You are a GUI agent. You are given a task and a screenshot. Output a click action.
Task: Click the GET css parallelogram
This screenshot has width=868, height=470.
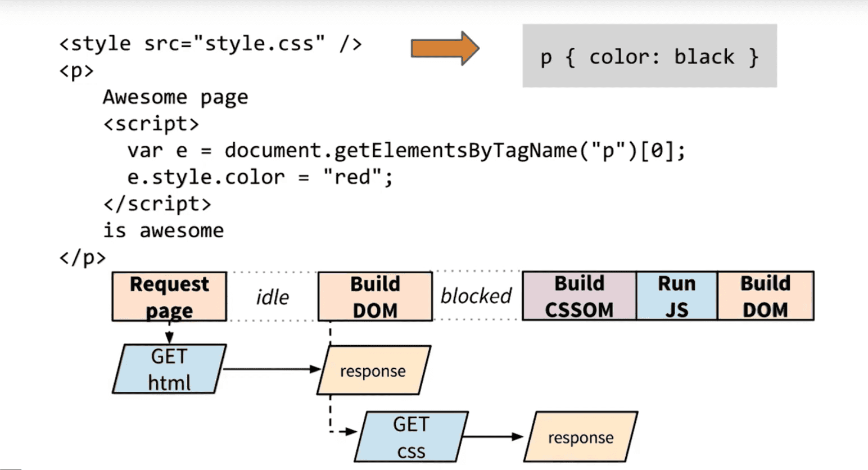pyautogui.click(x=411, y=437)
